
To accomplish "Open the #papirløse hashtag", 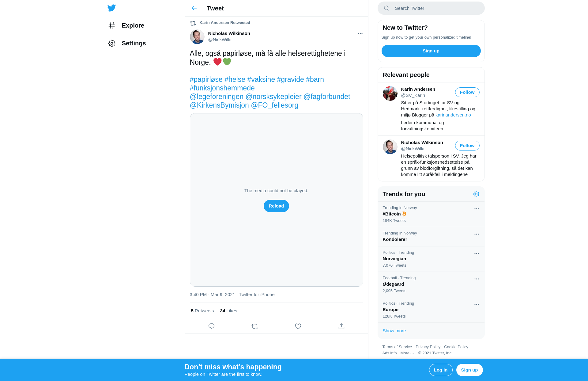I will pyautogui.click(x=206, y=79).
